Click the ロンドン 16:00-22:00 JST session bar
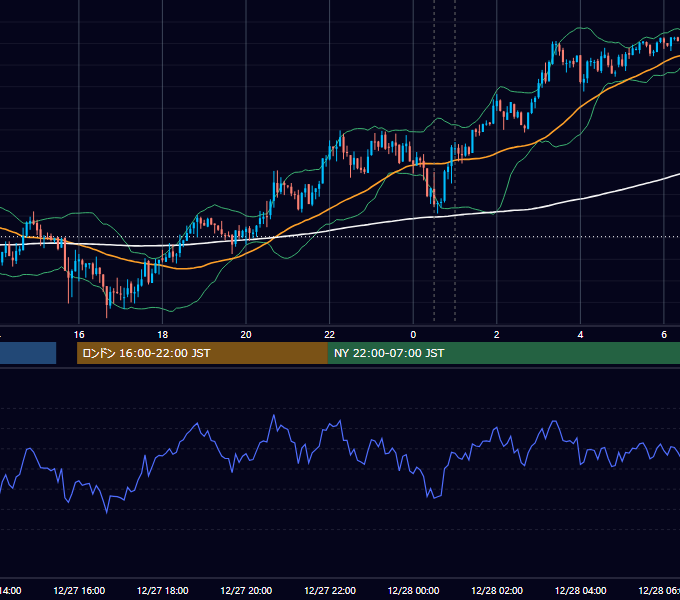Screen dimensions: 680x600 tap(202, 353)
